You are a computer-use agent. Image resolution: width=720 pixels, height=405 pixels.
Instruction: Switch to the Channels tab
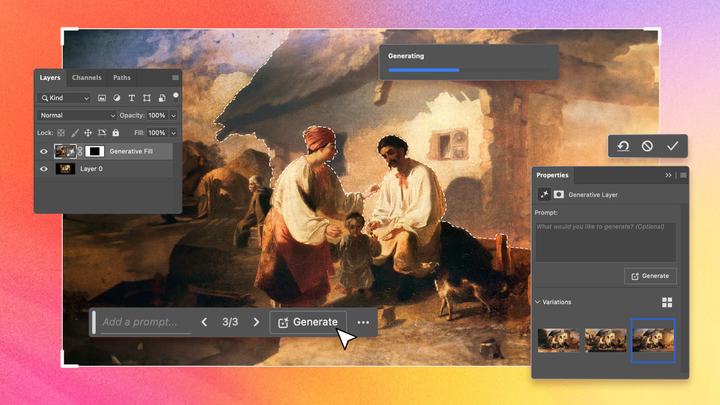[x=86, y=78]
